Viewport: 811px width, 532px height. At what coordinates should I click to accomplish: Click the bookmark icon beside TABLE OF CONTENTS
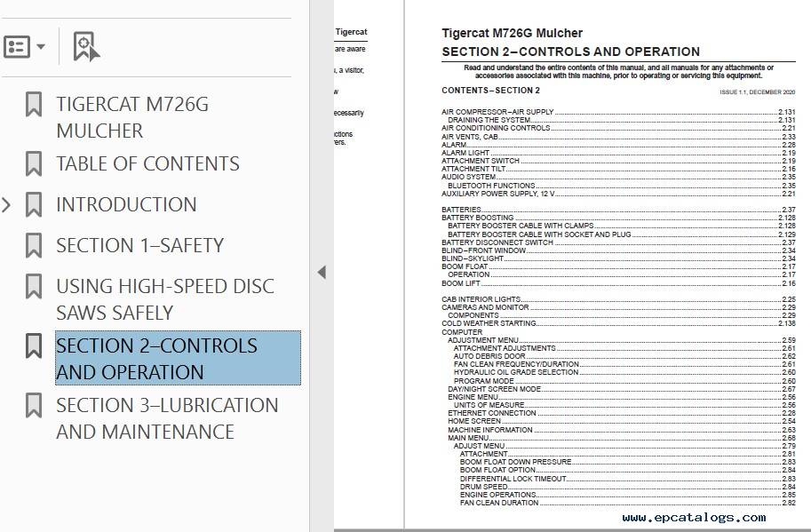pos(34,163)
